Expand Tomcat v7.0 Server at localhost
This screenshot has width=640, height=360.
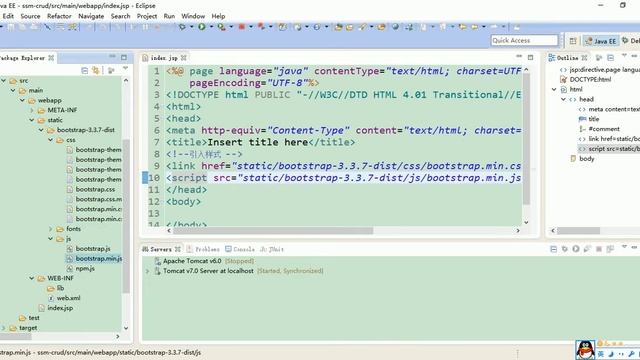click(147, 271)
